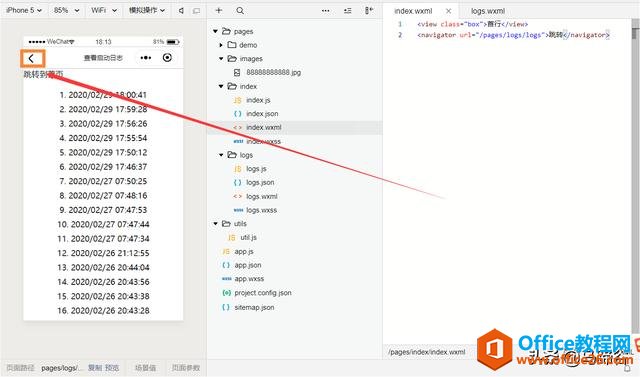This screenshot has width=640, height=377.
Task: Click 场景值 in the bottom bar
Action: 145,368
